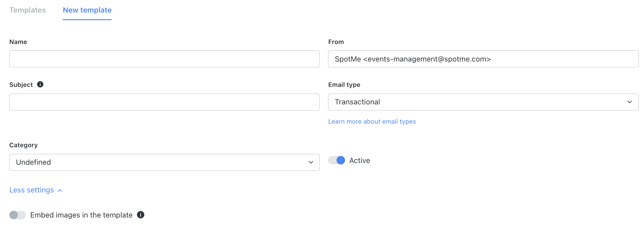Show info tooltip next to Subject label
This screenshot has height=228, width=644.
coord(40,85)
